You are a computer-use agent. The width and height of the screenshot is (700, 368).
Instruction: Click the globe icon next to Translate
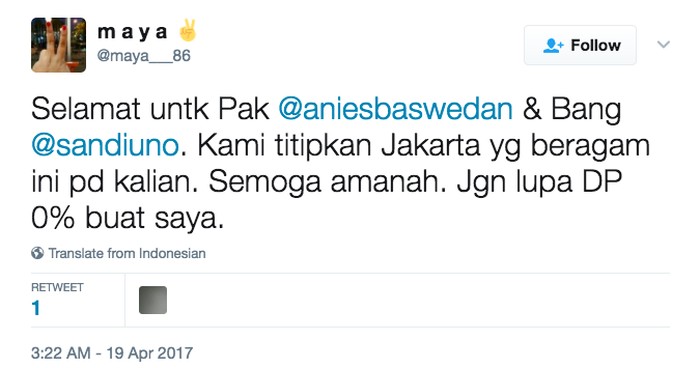38,253
